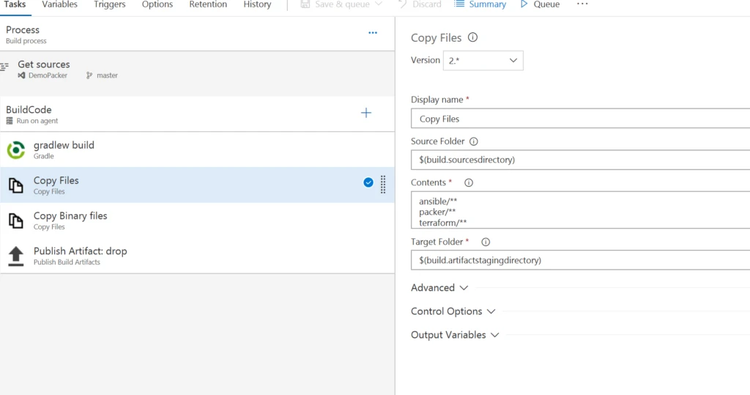This screenshot has width=750, height=395.
Task: Select the Process build process row
Action: 197,34
